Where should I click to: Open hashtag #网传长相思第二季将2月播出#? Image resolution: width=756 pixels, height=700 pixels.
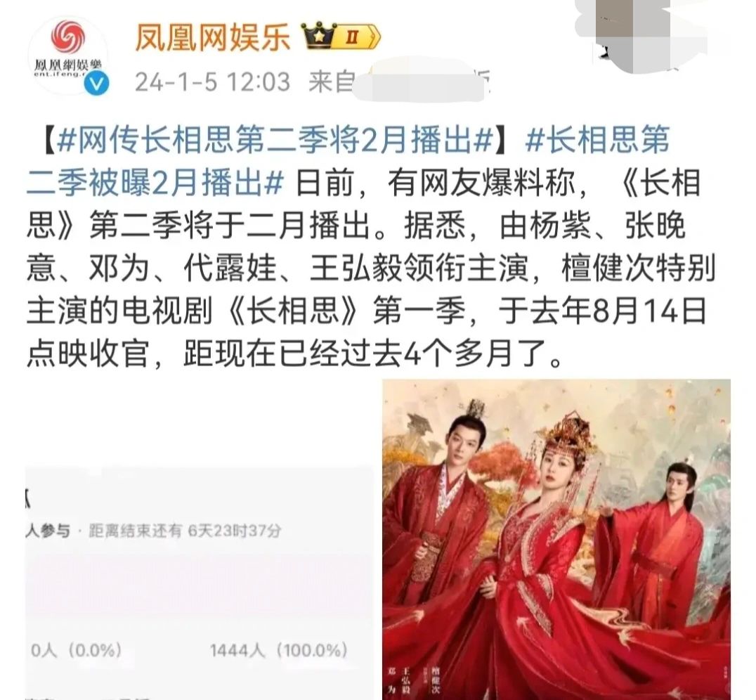click(x=274, y=141)
